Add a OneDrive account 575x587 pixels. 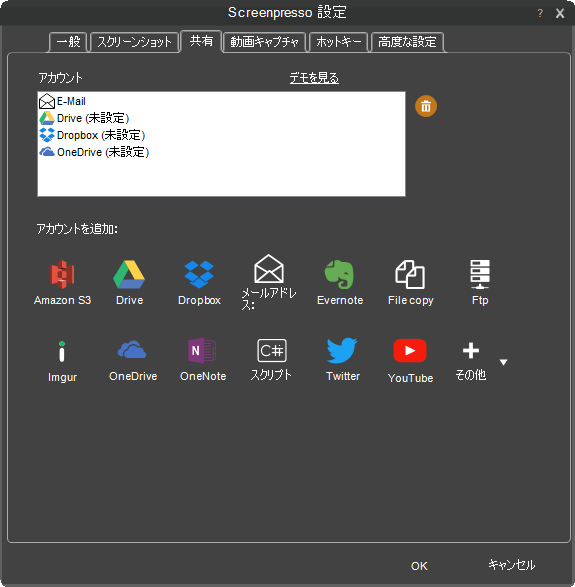133,361
